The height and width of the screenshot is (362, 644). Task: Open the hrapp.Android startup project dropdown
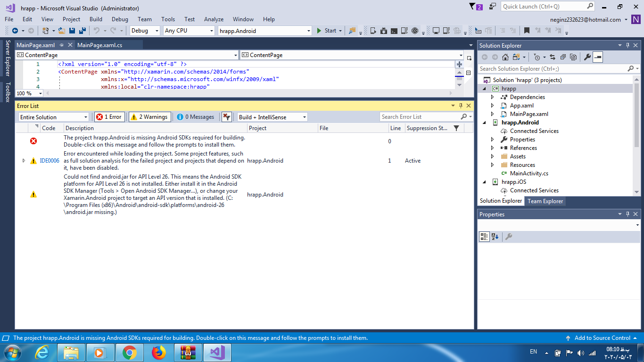coord(264,31)
